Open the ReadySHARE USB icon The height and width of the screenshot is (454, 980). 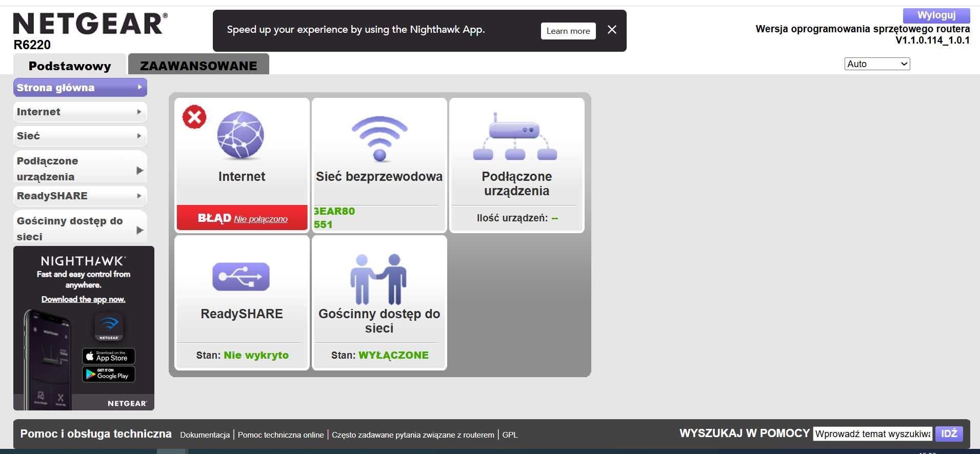241,277
